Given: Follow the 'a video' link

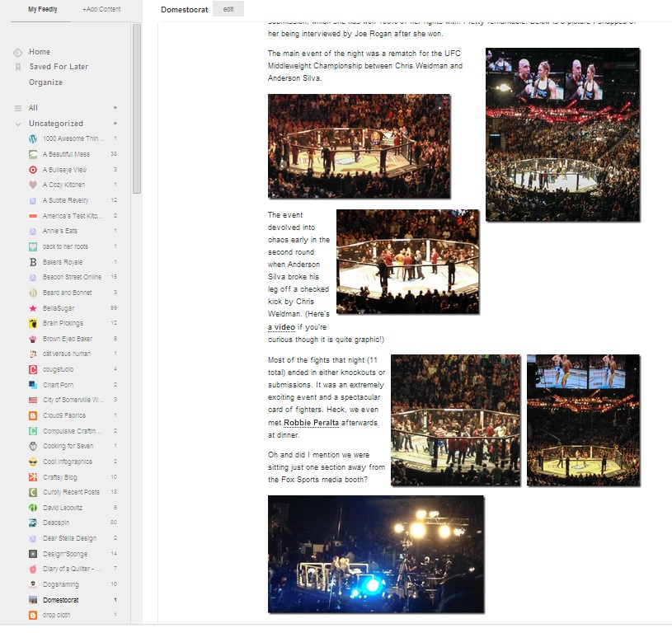Looking at the screenshot, I should (x=282, y=327).
